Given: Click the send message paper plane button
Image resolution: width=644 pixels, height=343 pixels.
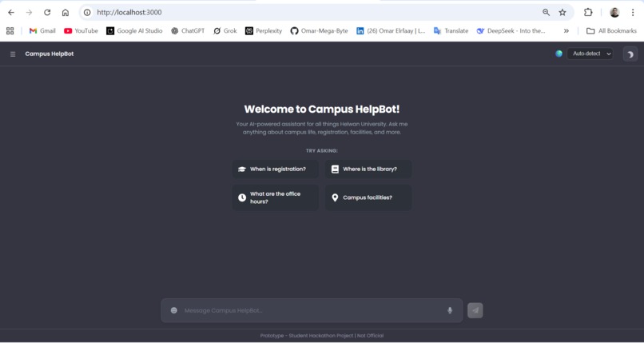Looking at the screenshot, I should [475, 310].
